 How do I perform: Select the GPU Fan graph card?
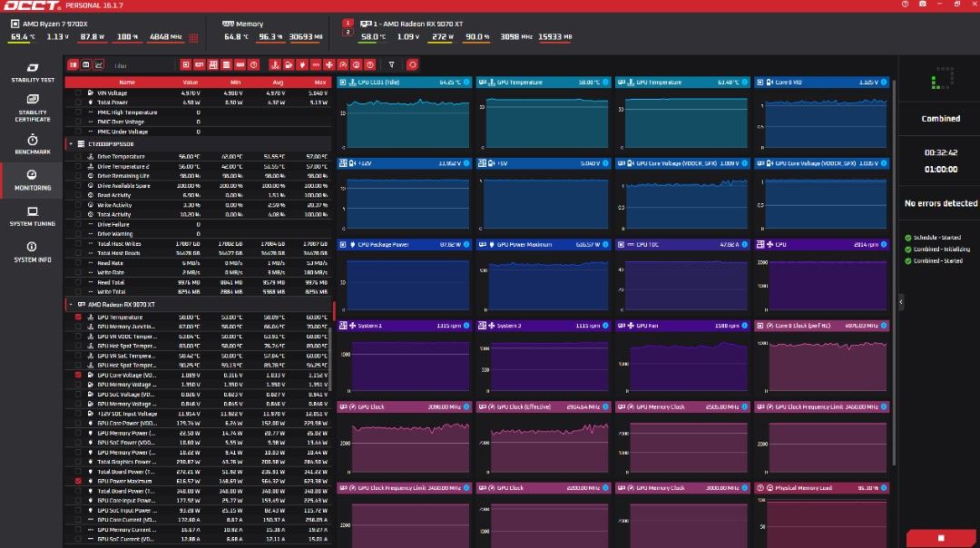click(x=682, y=357)
